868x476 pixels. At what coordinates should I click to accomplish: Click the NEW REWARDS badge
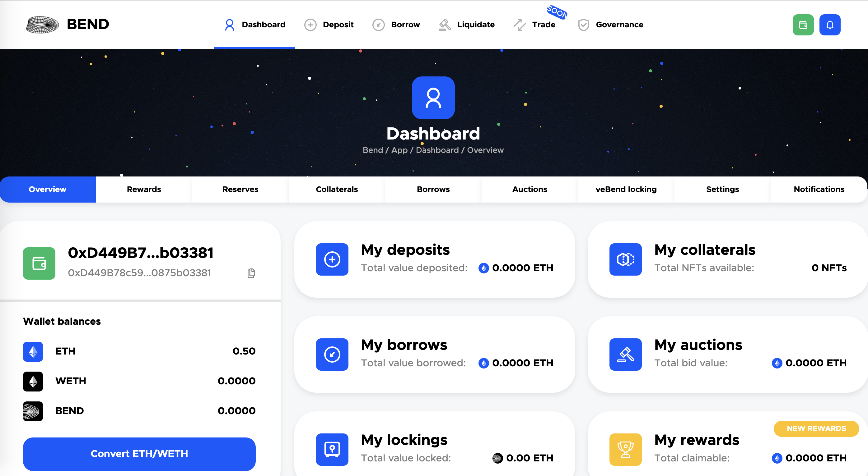point(816,428)
